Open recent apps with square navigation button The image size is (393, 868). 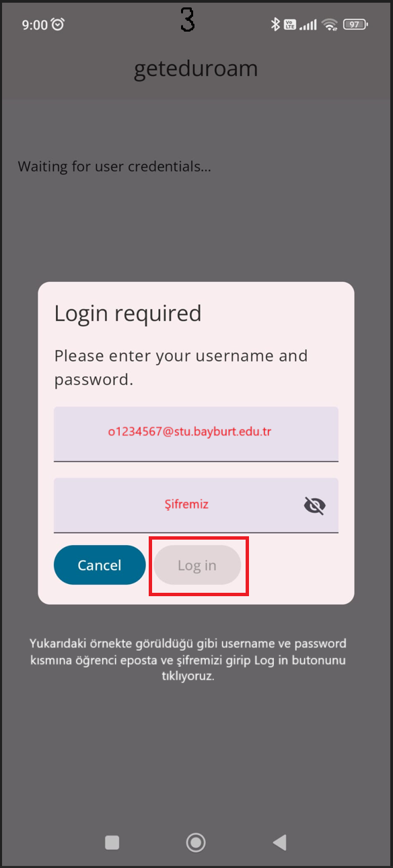tap(112, 842)
